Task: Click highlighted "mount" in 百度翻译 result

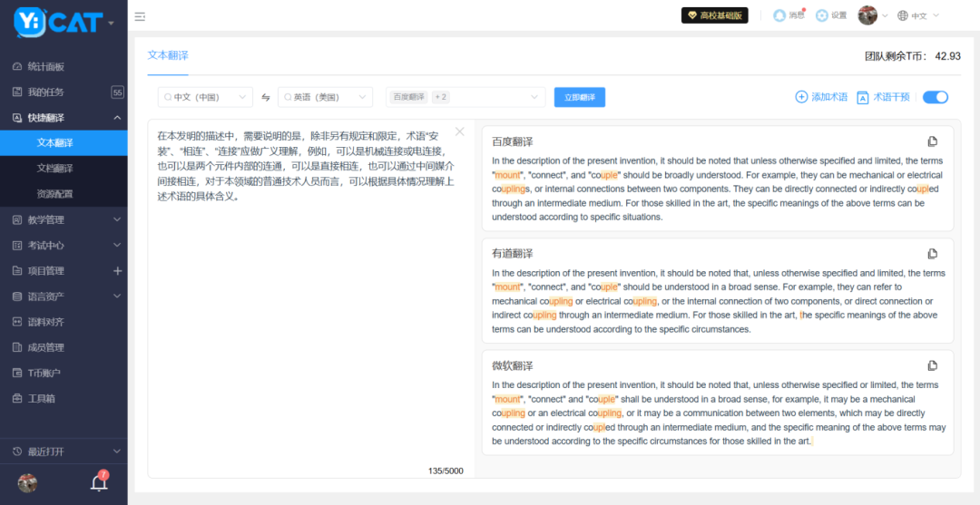Action: [507, 175]
